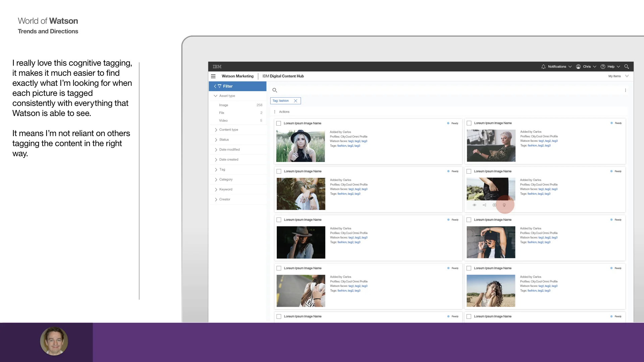The height and width of the screenshot is (362, 644).
Task: Open the vertical ellipsis menu beside the search row
Action: (626, 90)
